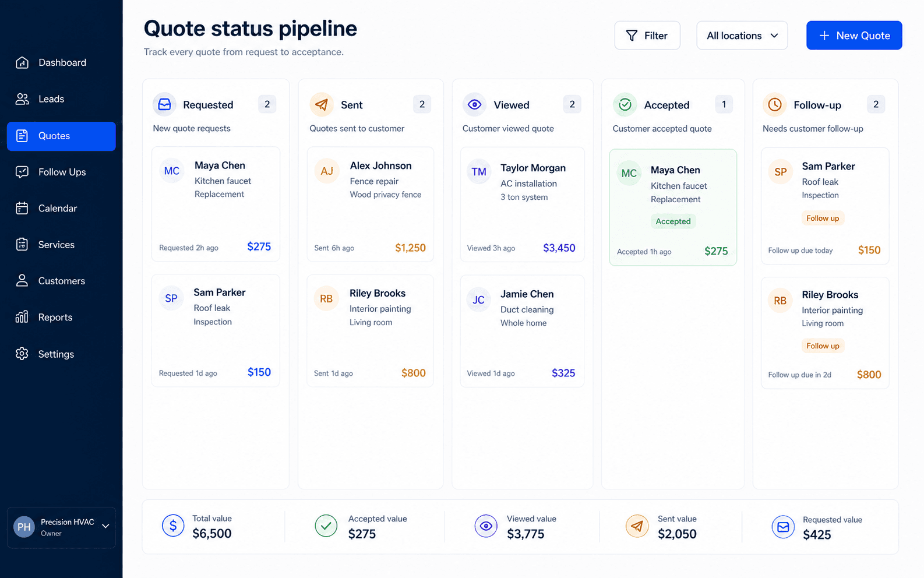Image resolution: width=924 pixels, height=578 pixels.
Task: Click the PH avatar for Precision HVAC
Action: point(24,527)
